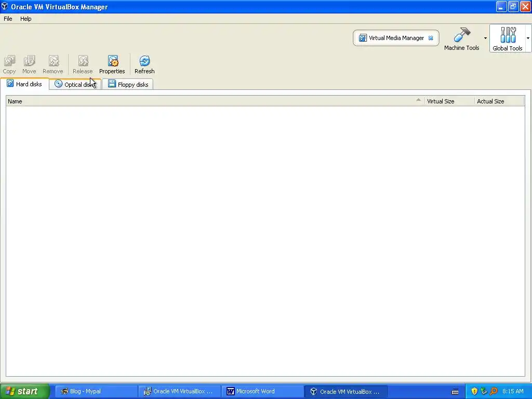Click the magnifier tray icon
The width and height of the screenshot is (532, 399).
pos(494,391)
